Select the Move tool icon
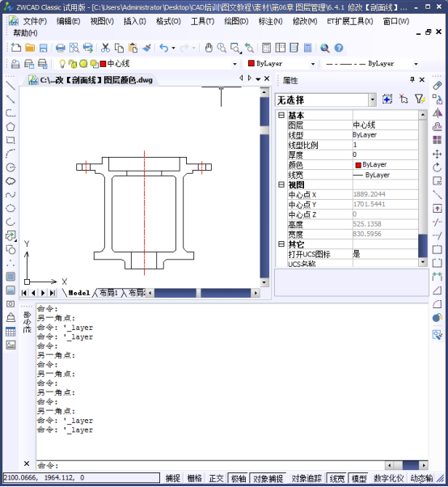This screenshot has height=487, width=448. (x=437, y=154)
